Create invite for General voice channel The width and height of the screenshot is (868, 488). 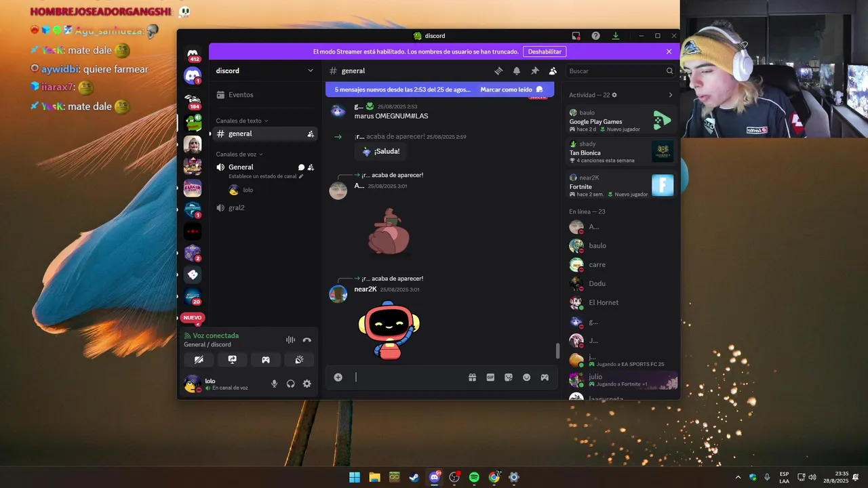[311, 167]
